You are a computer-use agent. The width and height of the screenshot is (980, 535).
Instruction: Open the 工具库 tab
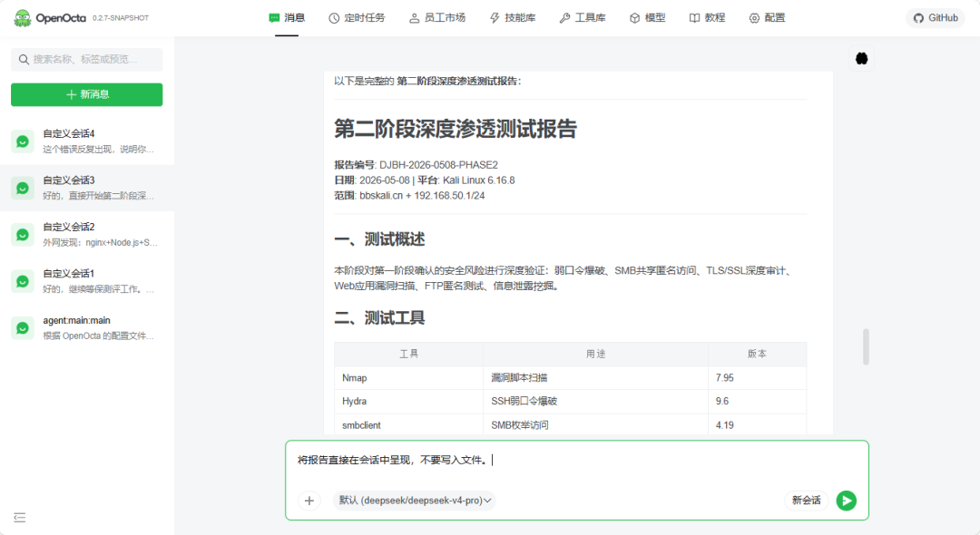[x=583, y=18]
